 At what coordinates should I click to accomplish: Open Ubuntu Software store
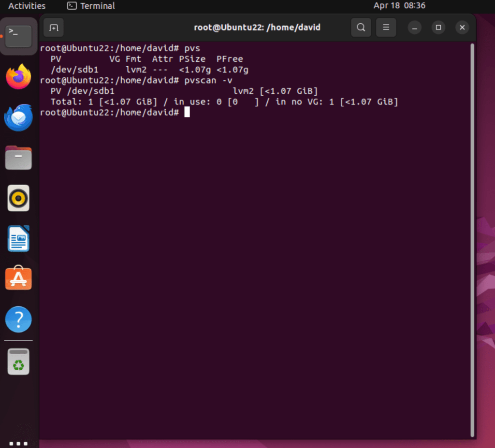(x=18, y=279)
